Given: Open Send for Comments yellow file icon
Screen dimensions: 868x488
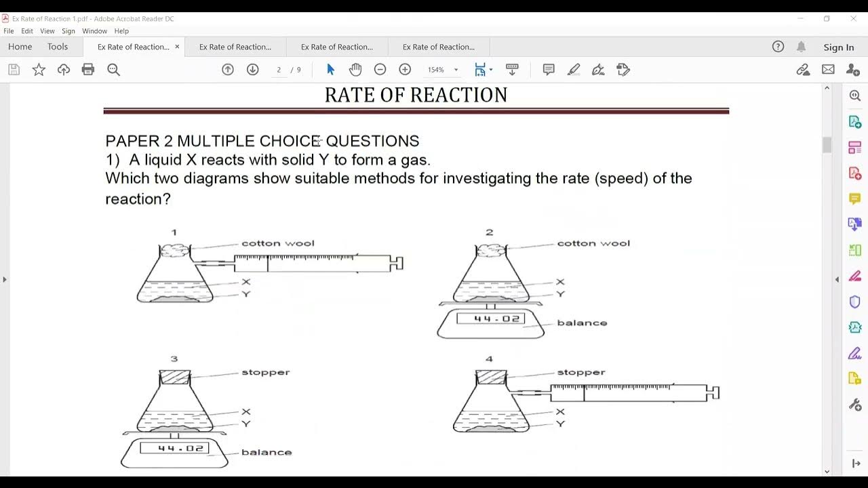Looking at the screenshot, I should [855, 379].
